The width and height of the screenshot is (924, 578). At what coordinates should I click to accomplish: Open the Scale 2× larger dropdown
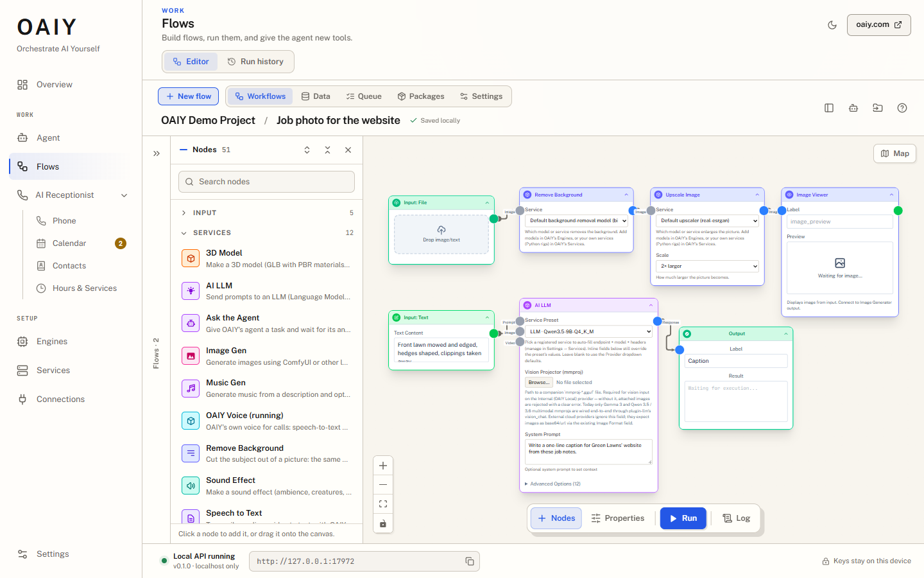(x=708, y=266)
